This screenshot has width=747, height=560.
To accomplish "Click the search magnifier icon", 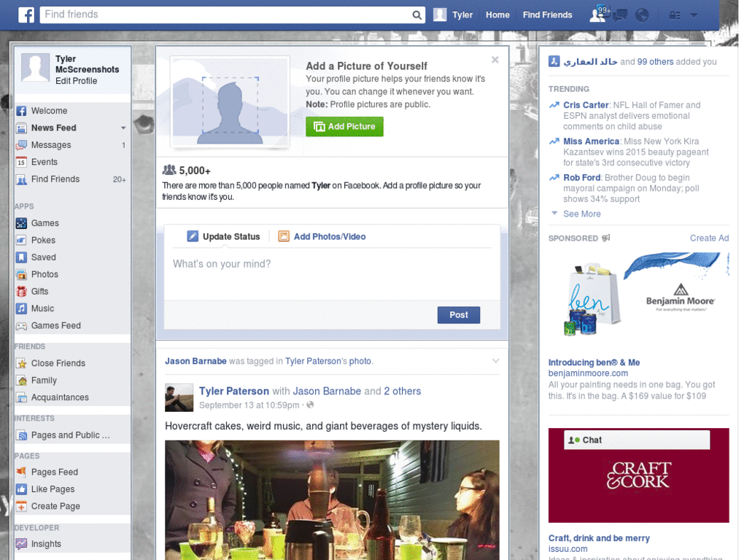I will click(x=417, y=15).
